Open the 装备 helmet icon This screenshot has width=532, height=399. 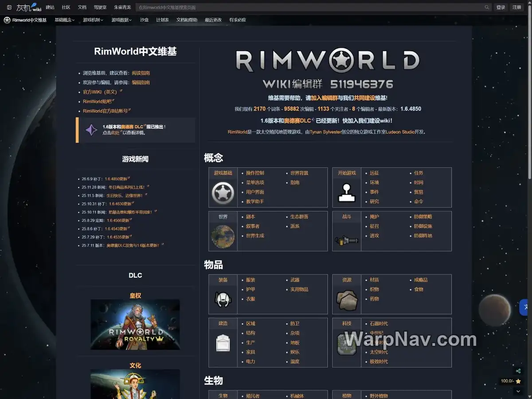(223, 299)
